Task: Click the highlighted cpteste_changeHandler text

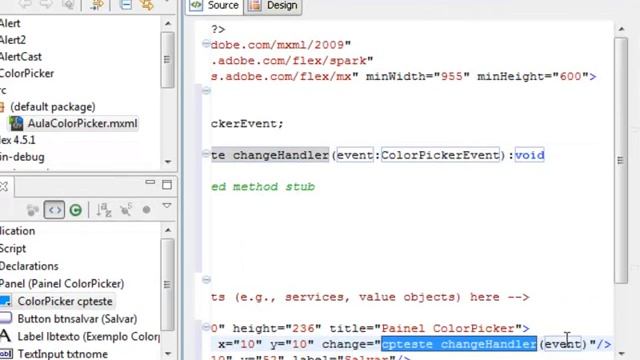Action: click(459, 344)
